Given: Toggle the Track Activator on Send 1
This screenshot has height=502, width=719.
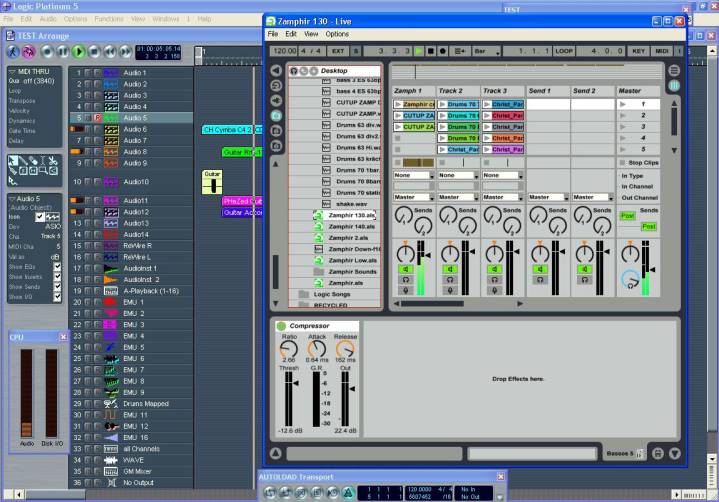Looking at the screenshot, I should [x=540, y=269].
